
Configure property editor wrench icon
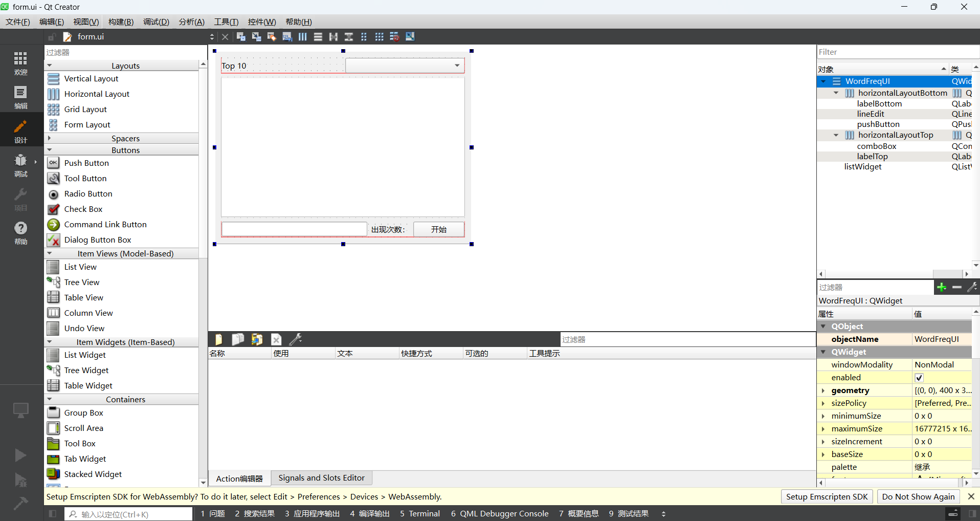click(x=972, y=287)
